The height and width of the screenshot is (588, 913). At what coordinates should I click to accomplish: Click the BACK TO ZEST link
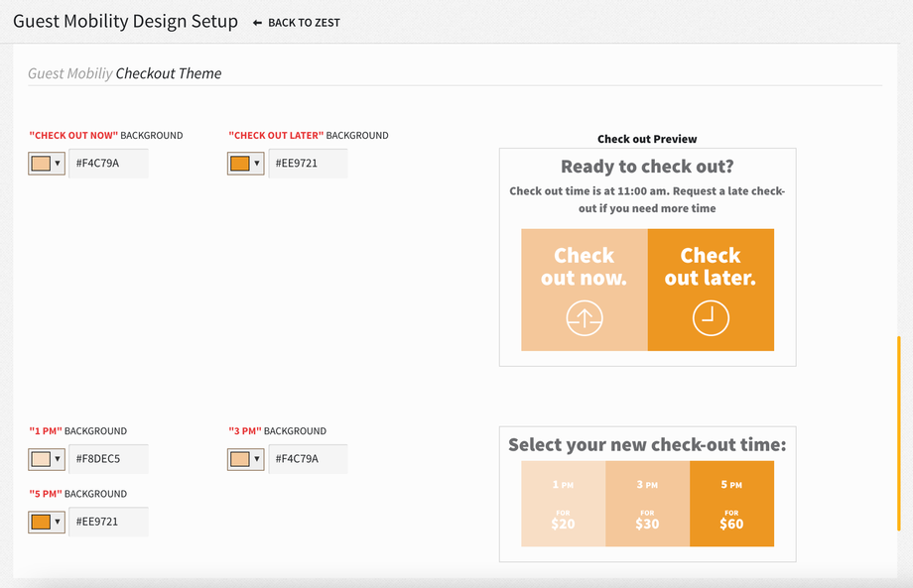[304, 23]
